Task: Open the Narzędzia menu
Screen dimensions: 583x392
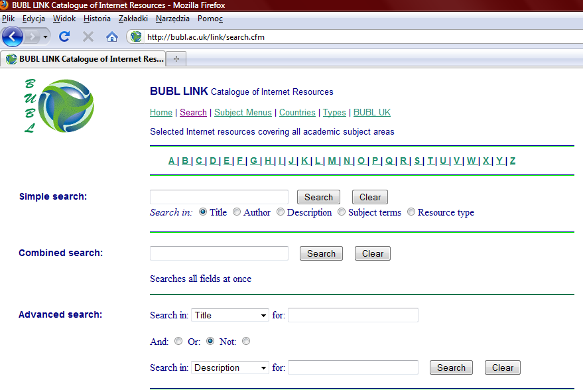Action: (172, 19)
